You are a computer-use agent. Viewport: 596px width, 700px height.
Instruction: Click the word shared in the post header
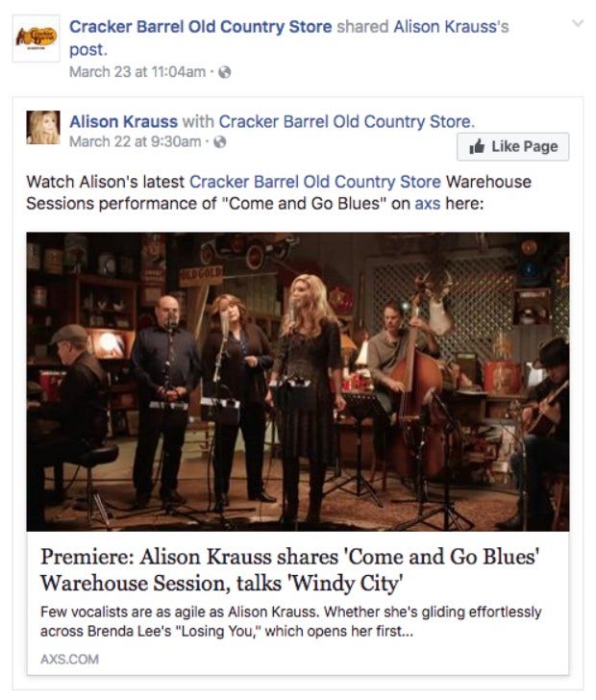pyautogui.click(x=362, y=27)
